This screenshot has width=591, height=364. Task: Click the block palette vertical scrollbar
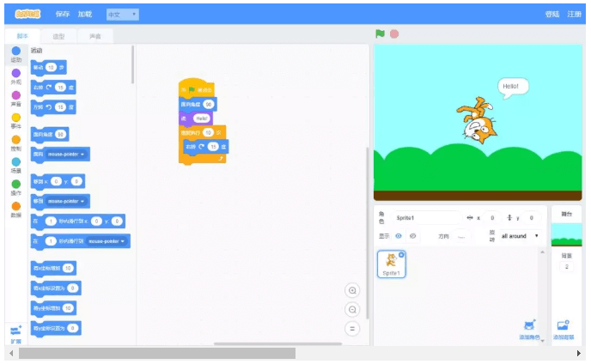click(x=132, y=64)
